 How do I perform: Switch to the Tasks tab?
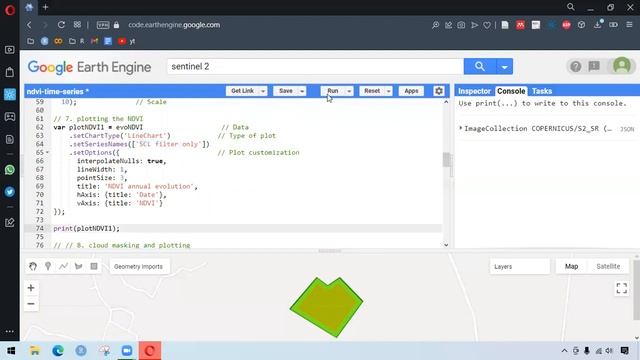coord(542,91)
